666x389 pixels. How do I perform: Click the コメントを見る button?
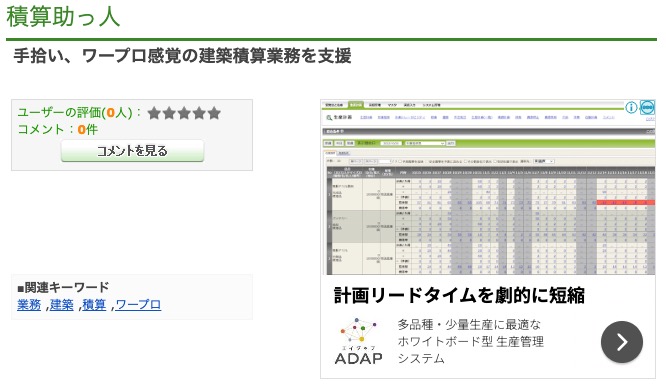[x=132, y=151]
